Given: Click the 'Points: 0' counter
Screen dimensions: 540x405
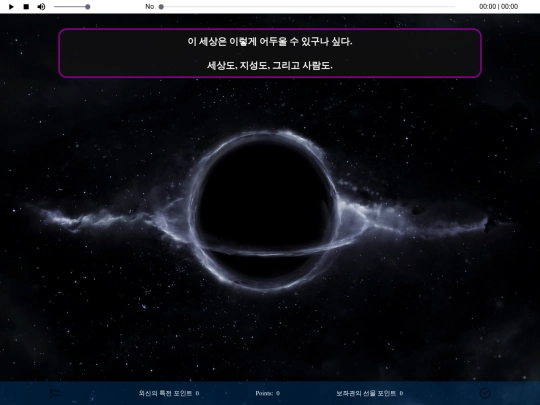Looking at the screenshot, I should (268, 393).
